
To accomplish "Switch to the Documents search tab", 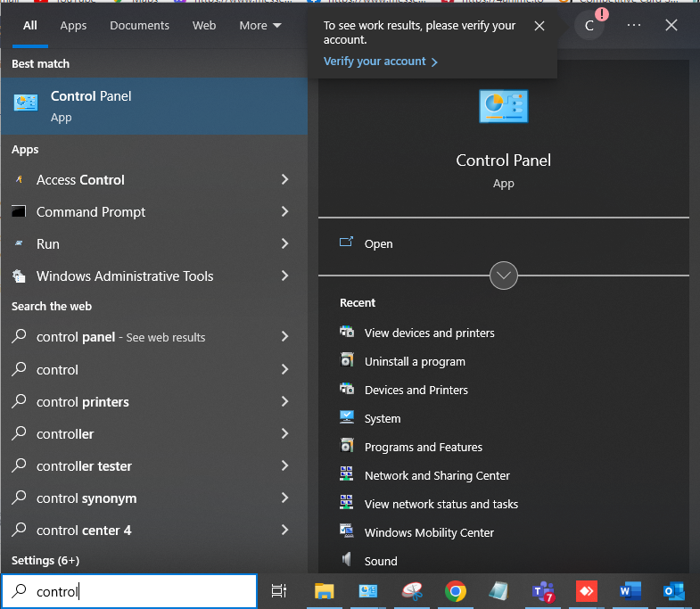I will pyautogui.click(x=139, y=26).
